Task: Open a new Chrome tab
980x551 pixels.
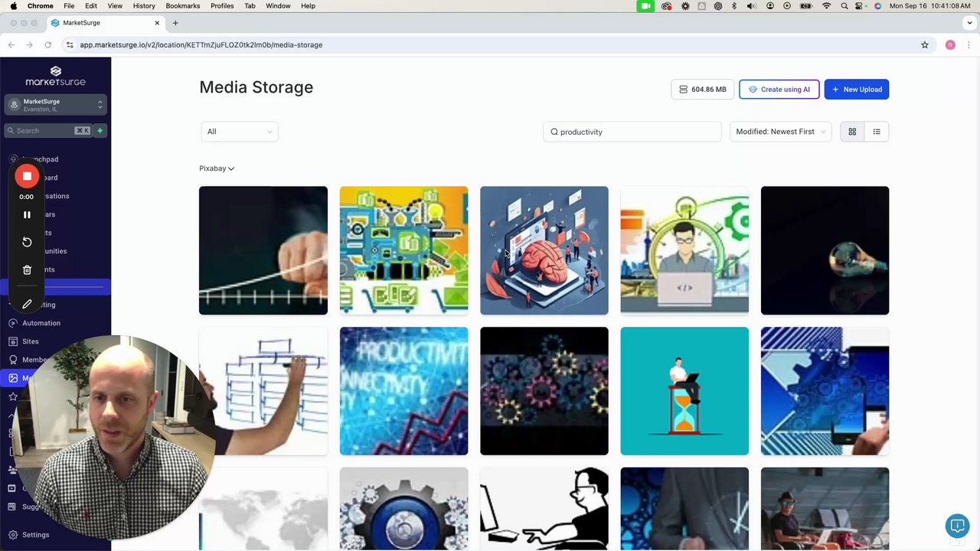Action: point(175,23)
